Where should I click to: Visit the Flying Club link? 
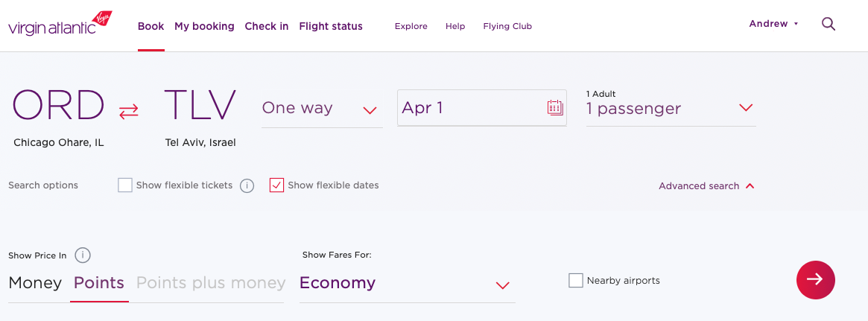coord(507,26)
